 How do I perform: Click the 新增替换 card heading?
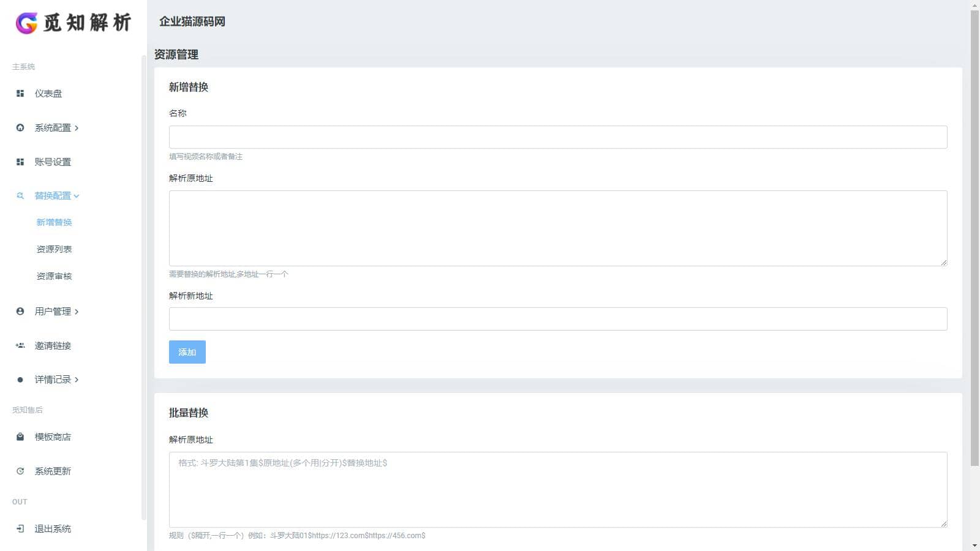click(x=189, y=87)
